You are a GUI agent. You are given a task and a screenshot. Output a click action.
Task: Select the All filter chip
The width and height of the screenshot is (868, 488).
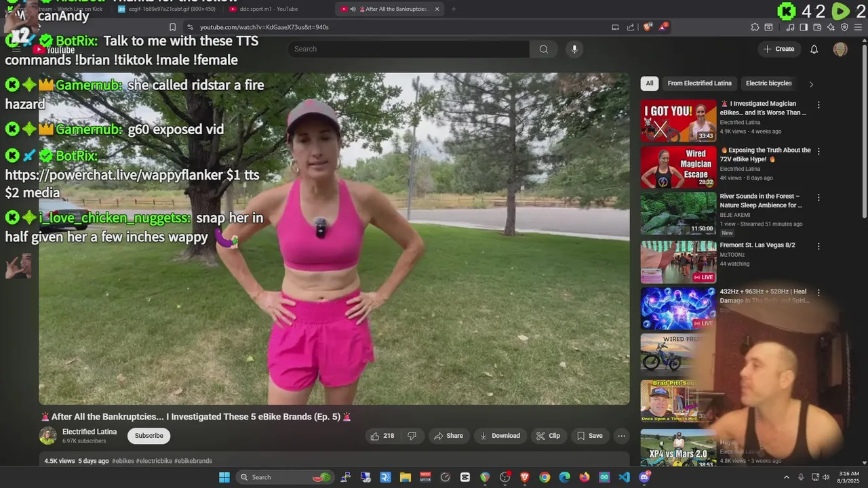[x=650, y=83]
